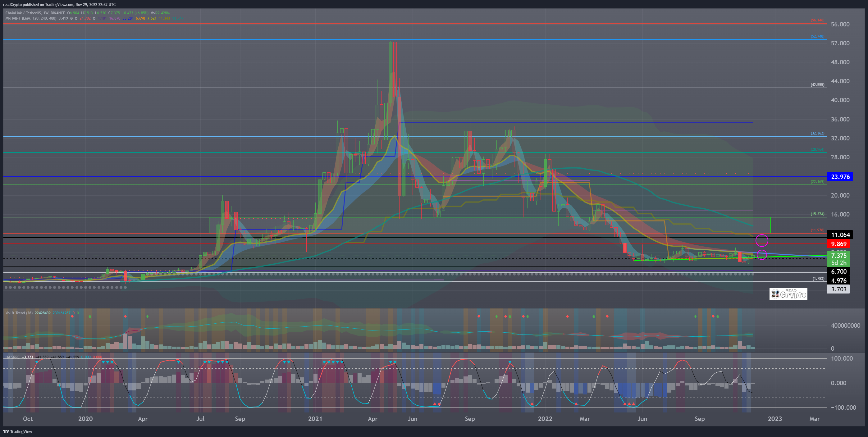This screenshot has height=437, width=868.
Task: Click the Vol22.428M value in symbol legend
Action: (x=160, y=13)
